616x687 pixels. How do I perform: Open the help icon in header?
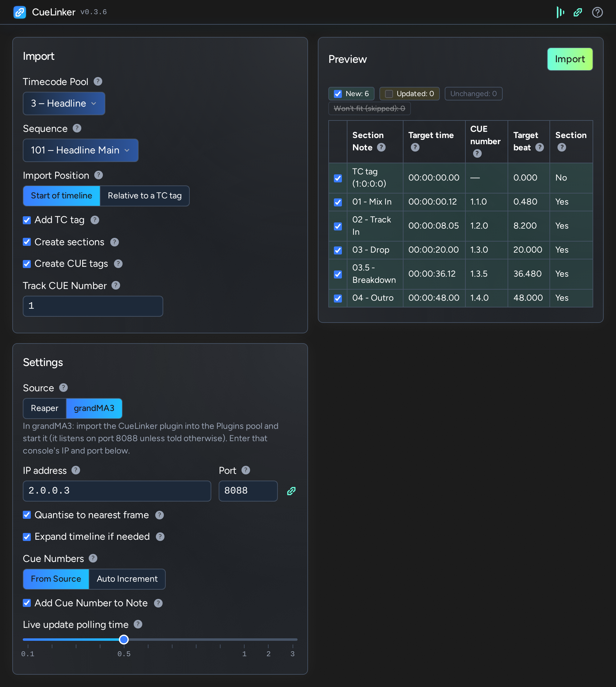[x=598, y=12]
